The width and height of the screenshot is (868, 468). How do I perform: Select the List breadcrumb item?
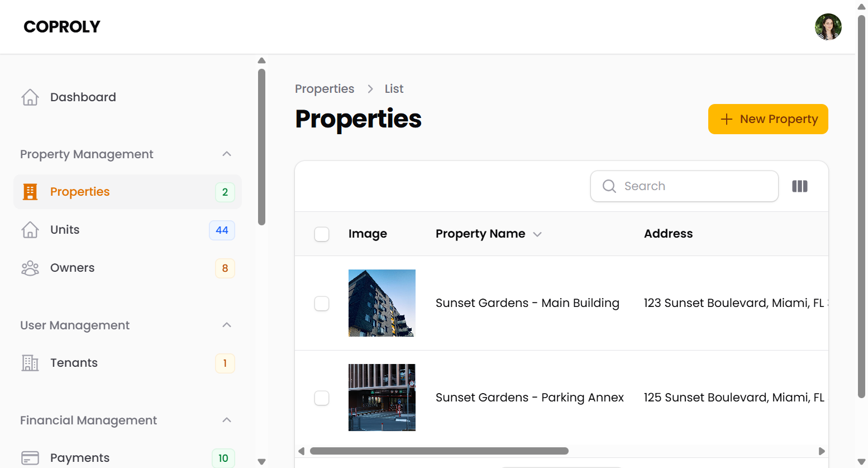pyautogui.click(x=394, y=88)
